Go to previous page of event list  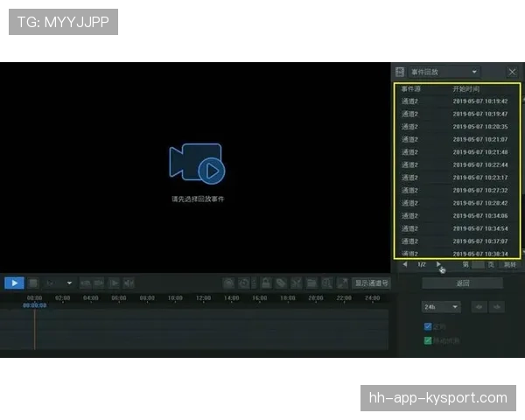[405, 264]
